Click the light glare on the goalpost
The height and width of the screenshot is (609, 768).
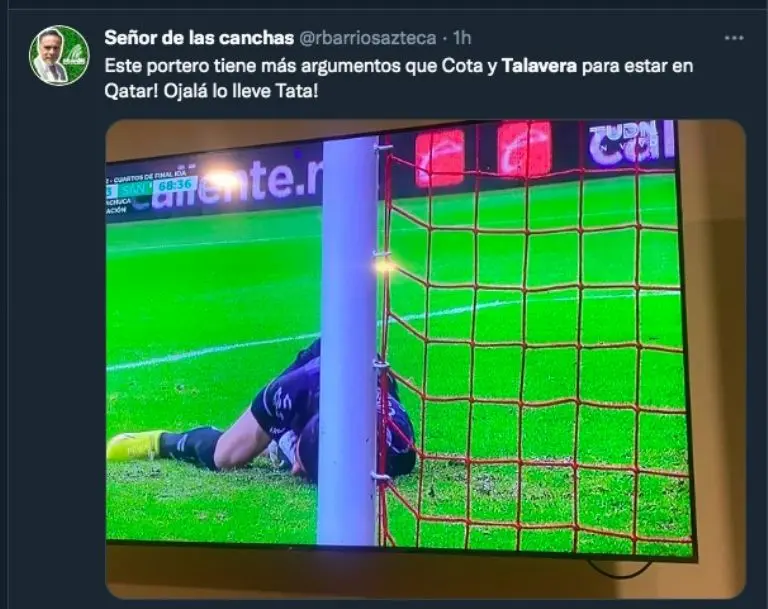click(384, 266)
